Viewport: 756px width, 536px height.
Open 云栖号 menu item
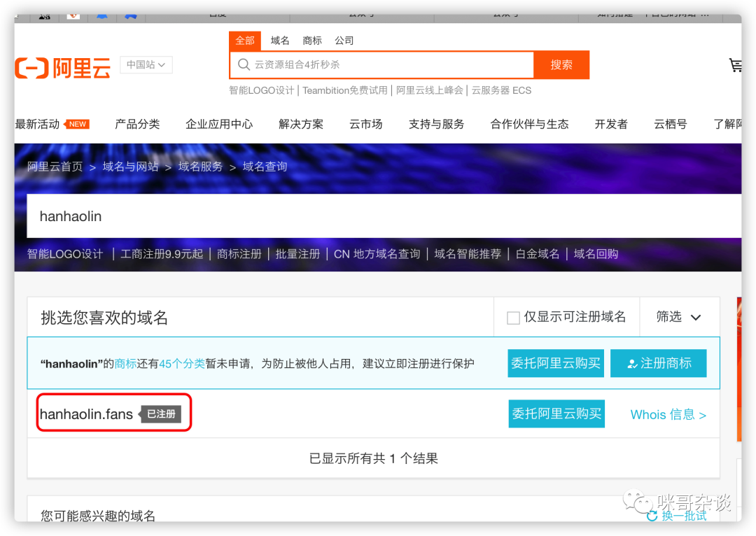671,125
